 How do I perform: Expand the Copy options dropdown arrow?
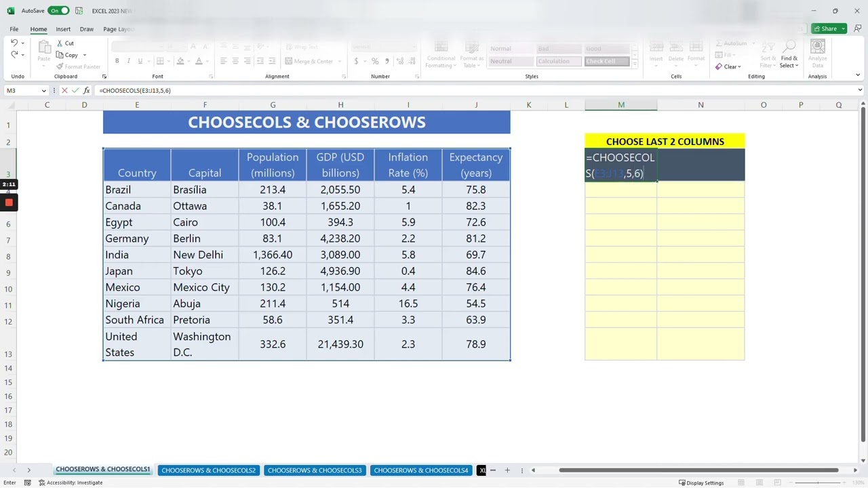click(x=85, y=55)
